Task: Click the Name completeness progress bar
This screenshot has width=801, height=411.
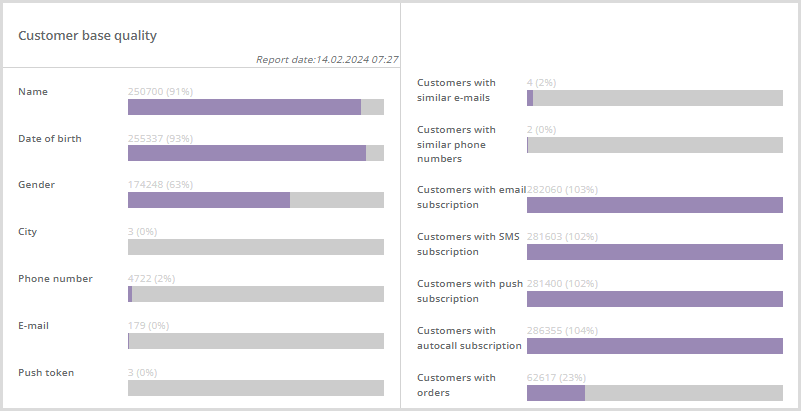Action: (x=255, y=107)
